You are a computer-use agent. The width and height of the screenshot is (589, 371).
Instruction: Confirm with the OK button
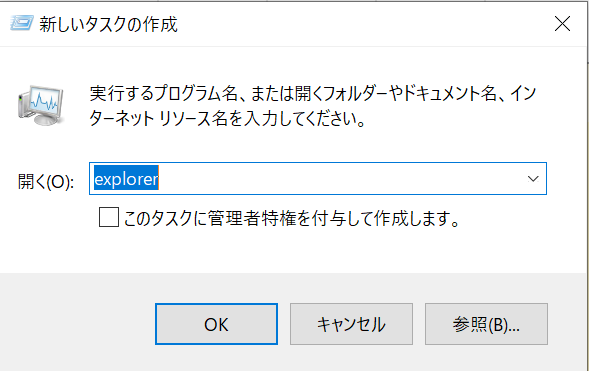point(216,324)
